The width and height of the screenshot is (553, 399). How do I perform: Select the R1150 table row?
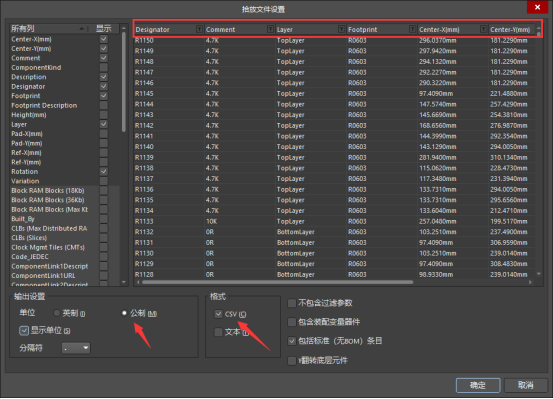pos(334,41)
